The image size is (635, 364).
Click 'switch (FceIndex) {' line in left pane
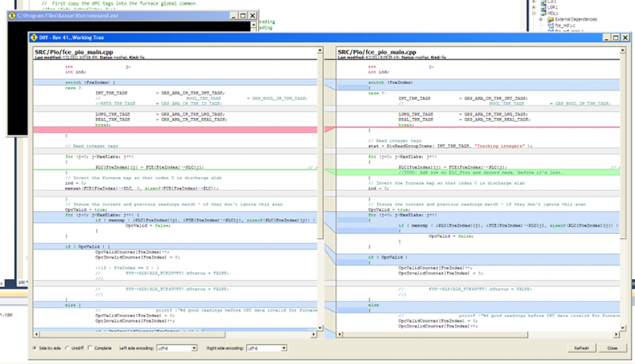coord(175,82)
